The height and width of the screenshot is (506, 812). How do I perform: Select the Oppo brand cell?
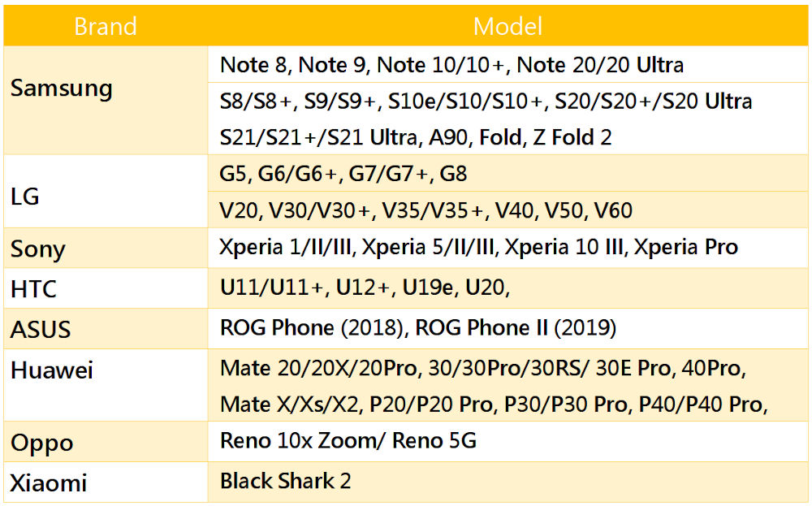coord(106,441)
